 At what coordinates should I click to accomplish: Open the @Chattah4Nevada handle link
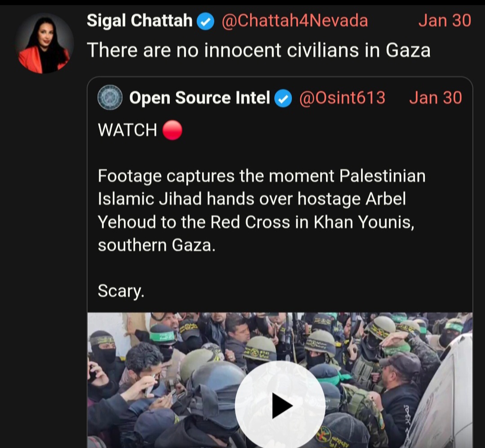(x=295, y=21)
